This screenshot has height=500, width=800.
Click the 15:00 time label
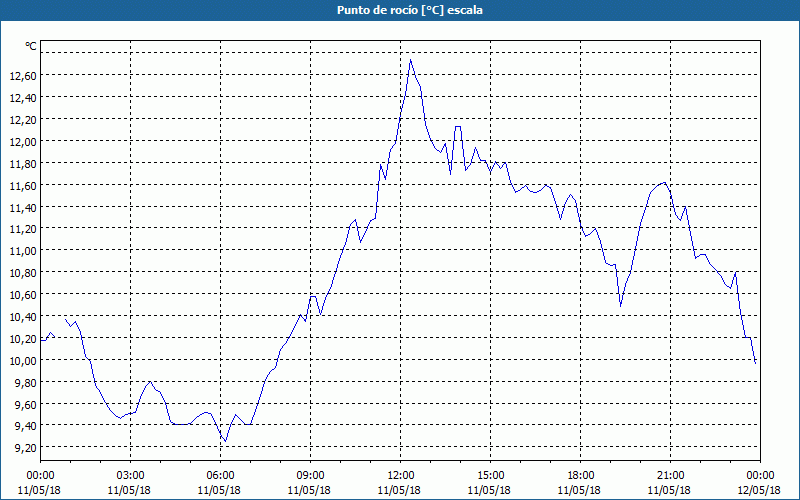(x=490, y=475)
